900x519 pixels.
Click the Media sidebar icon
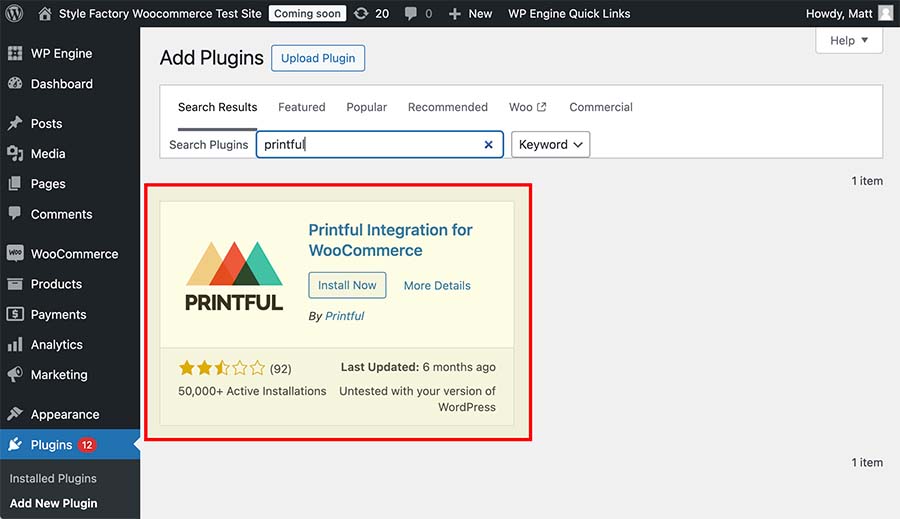click(x=15, y=153)
